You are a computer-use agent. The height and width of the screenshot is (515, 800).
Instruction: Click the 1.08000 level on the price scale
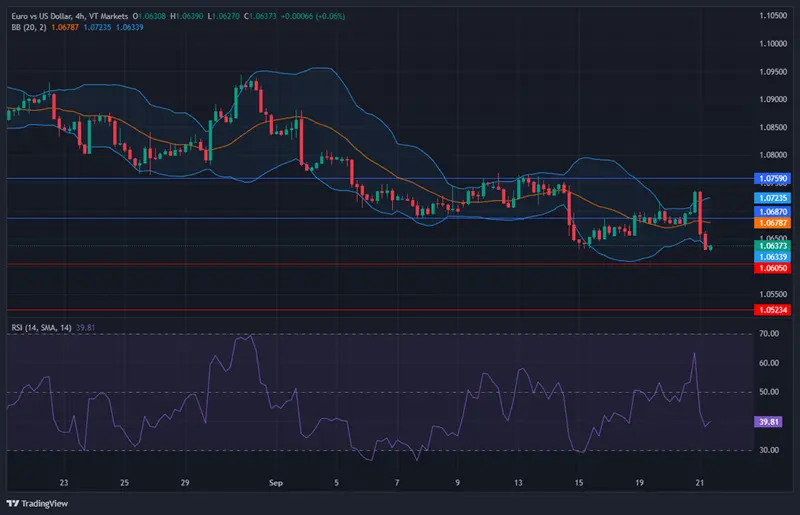pyautogui.click(x=770, y=155)
